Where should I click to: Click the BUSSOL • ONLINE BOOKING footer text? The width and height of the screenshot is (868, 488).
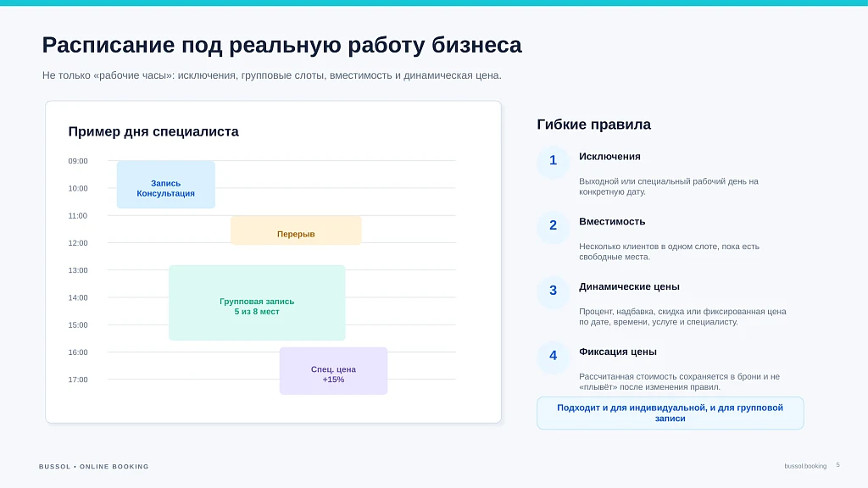(x=93, y=467)
